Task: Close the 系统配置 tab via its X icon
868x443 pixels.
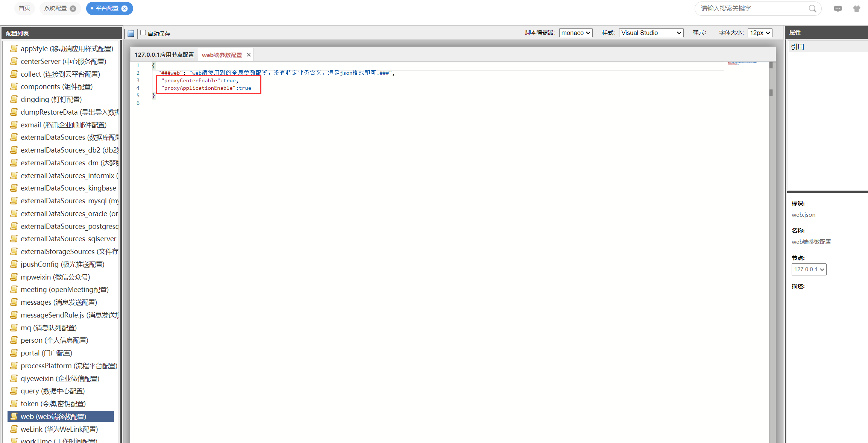Action: (x=73, y=9)
